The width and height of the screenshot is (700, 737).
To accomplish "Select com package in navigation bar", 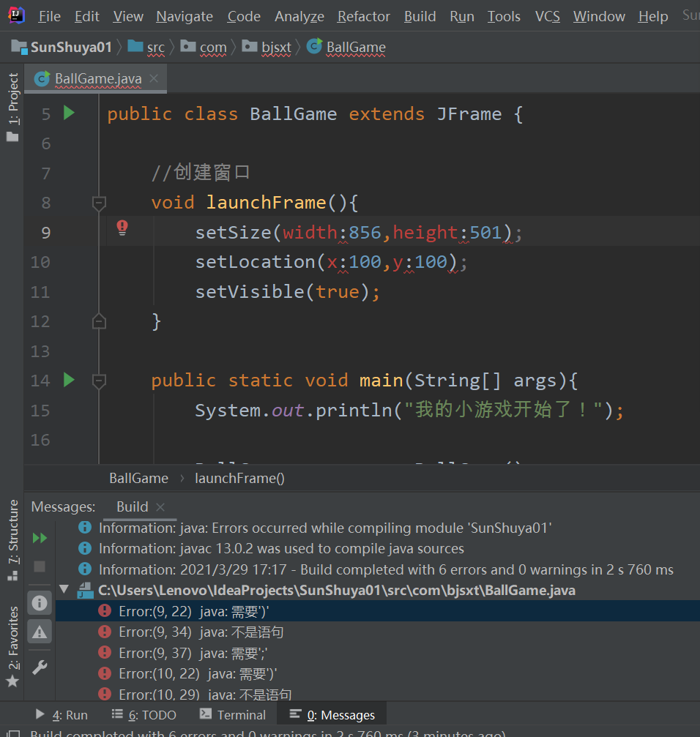I will click(x=204, y=47).
